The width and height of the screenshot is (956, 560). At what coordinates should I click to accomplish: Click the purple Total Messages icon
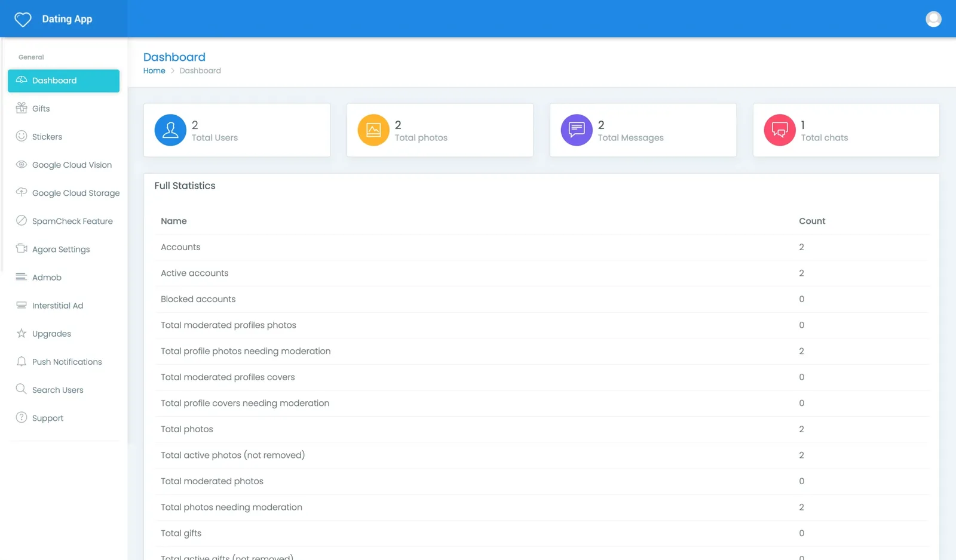577,130
